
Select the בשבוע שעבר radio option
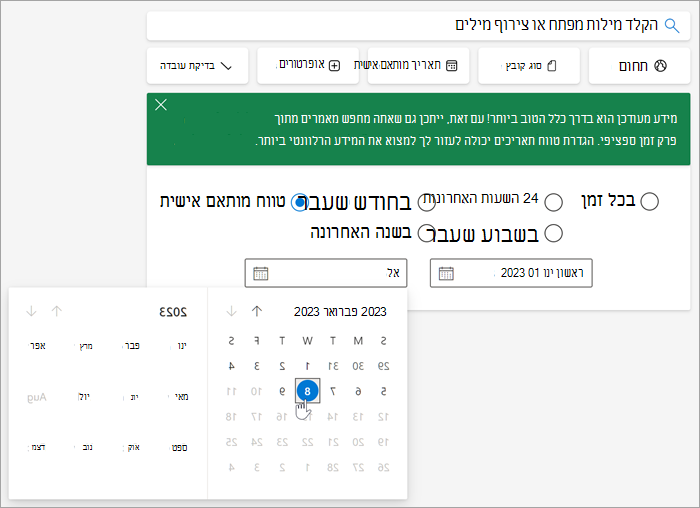(553, 233)
